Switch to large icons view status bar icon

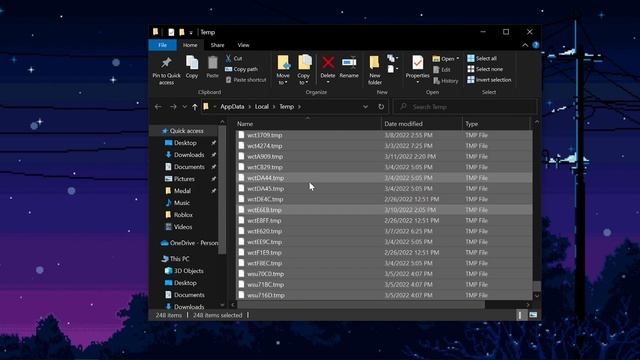[533, 315]
